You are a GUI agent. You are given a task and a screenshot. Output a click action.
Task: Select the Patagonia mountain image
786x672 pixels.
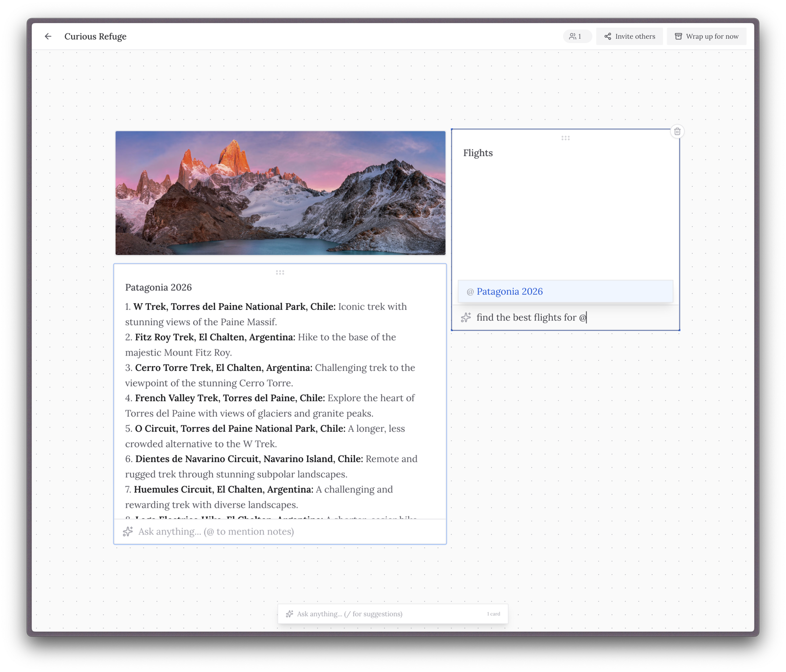coord(281,193)
